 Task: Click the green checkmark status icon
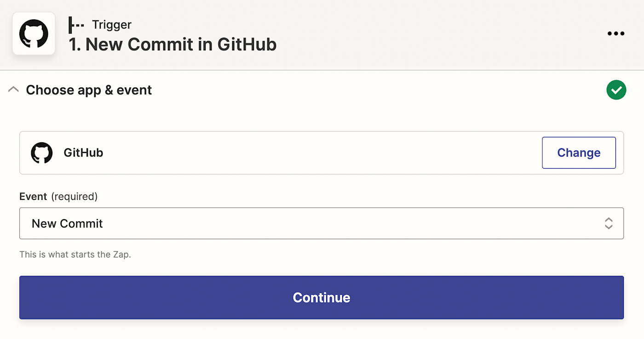616,90
